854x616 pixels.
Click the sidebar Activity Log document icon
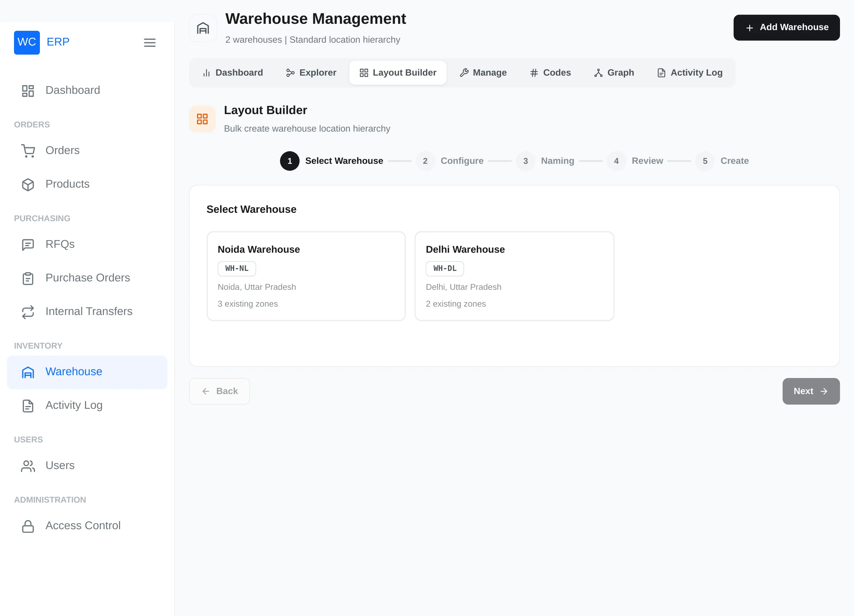[28, 406]
